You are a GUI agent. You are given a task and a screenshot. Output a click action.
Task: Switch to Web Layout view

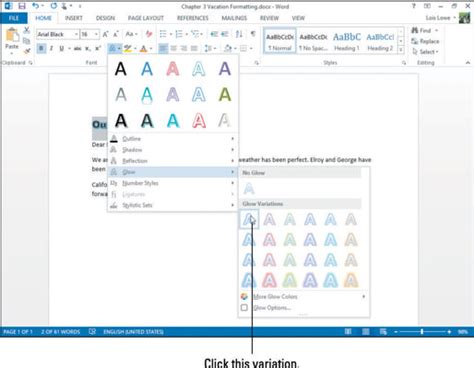tap(383, 332)
